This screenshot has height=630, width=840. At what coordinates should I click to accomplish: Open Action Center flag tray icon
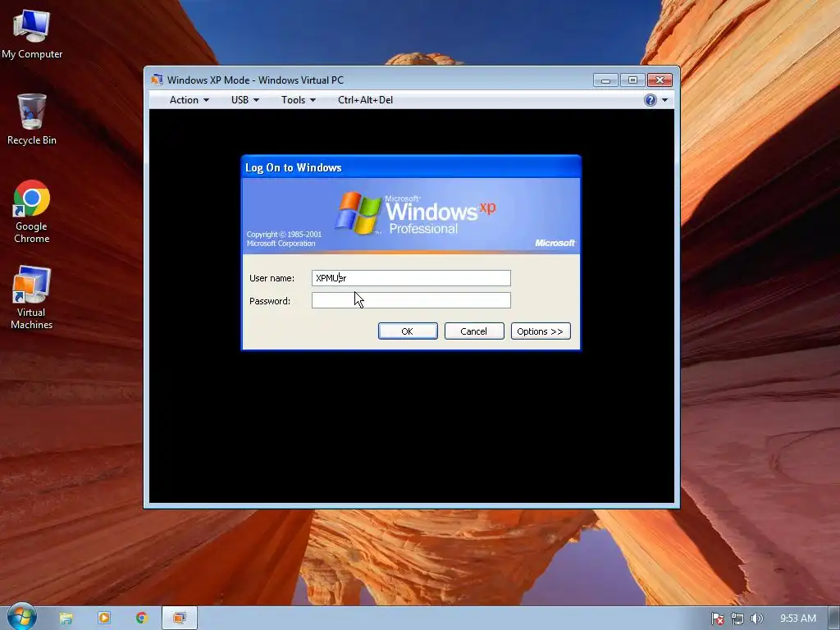coord(717,619)
